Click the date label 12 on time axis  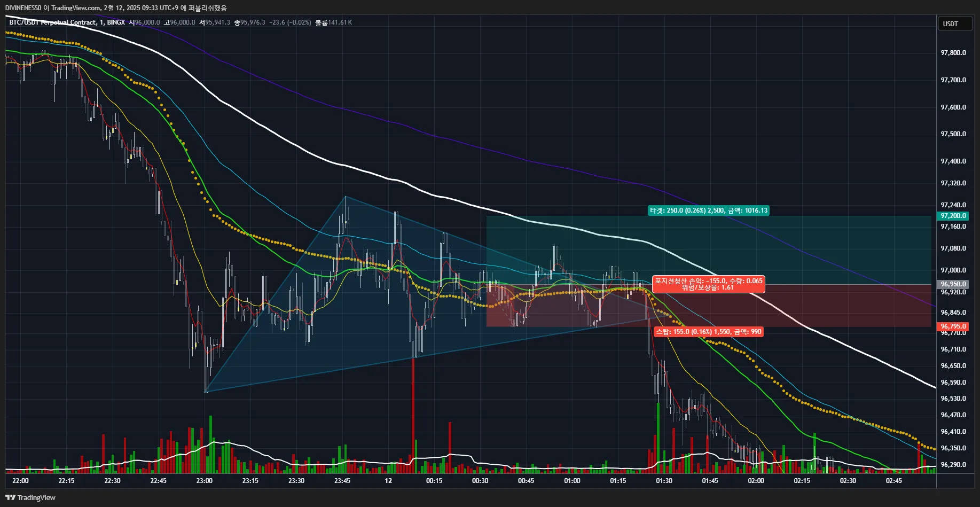[388, 481]
